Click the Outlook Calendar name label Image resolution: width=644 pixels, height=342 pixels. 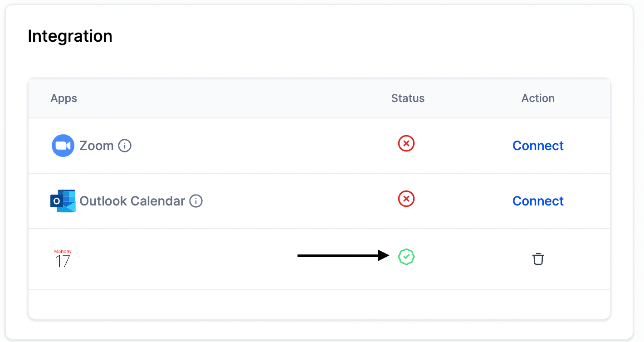pyautogui.click(x=132, y=201)
